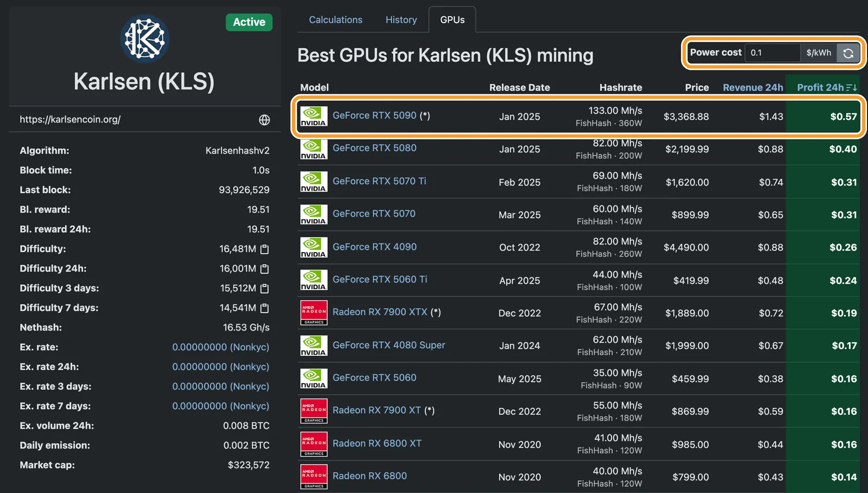This screenshot has width=868, height=493.
Task: Open the GeForce RTX 5070 link
Action: pos(374,214)
